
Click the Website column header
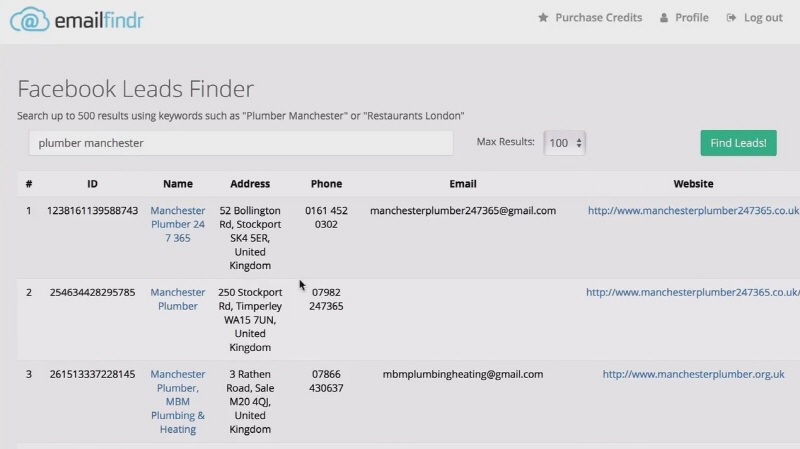click(x=693, y=184)
